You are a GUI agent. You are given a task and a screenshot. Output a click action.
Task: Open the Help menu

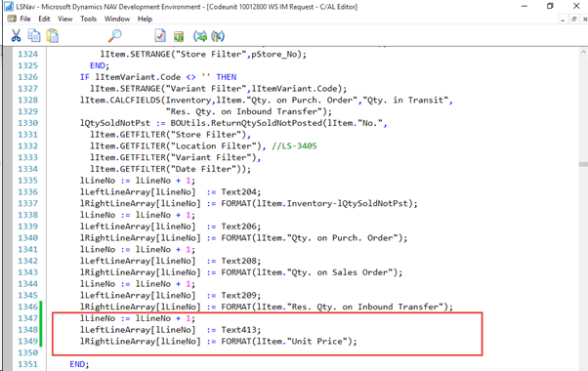click(145, 19)
